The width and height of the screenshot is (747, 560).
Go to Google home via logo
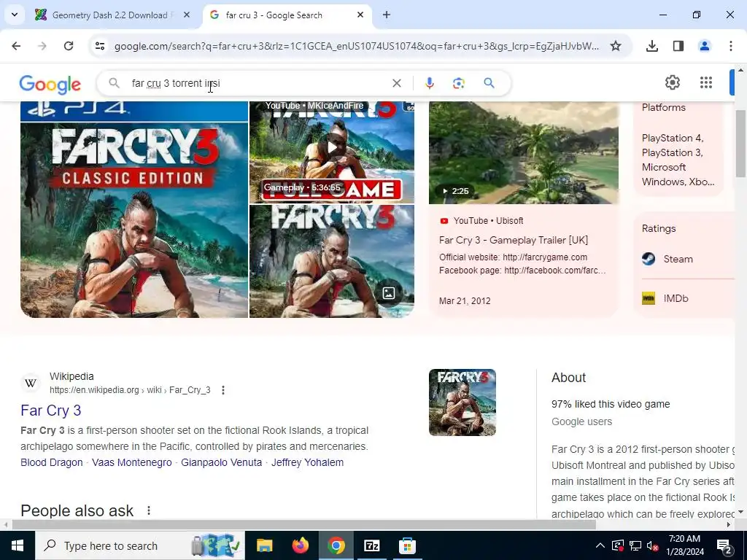pyautogui.click(x=50, y=85)
